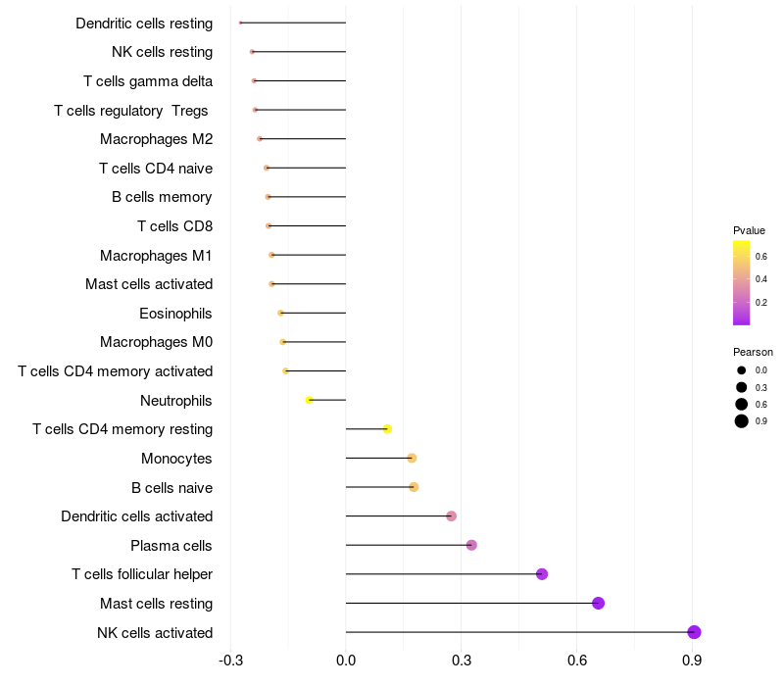
Task: Click the Macrophages M2 line segment
Action: click(x=302, y=139)
